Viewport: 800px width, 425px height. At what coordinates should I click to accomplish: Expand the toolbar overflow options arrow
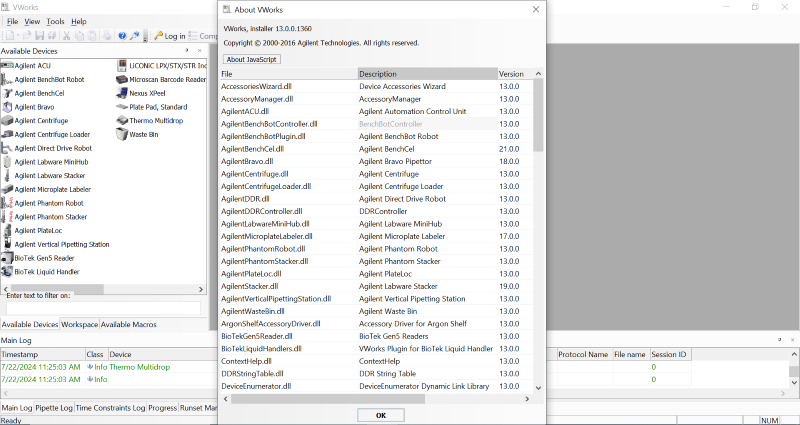(145, 36)
